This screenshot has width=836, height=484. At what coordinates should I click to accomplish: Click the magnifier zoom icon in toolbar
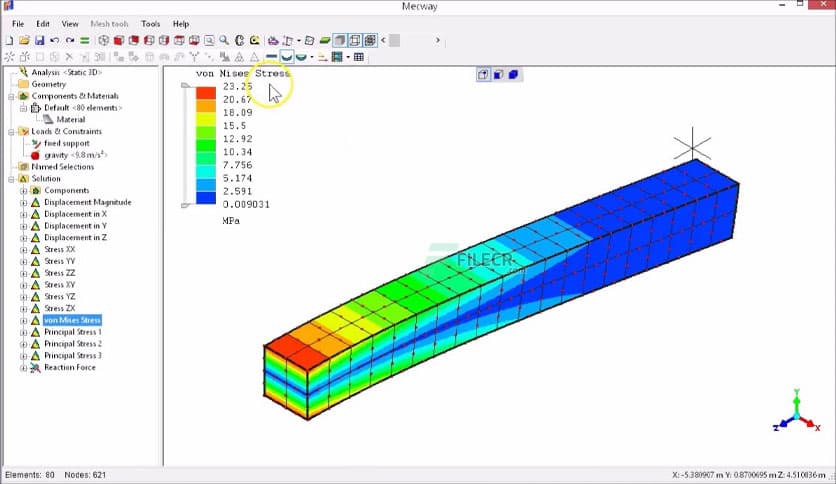point(224,41)
